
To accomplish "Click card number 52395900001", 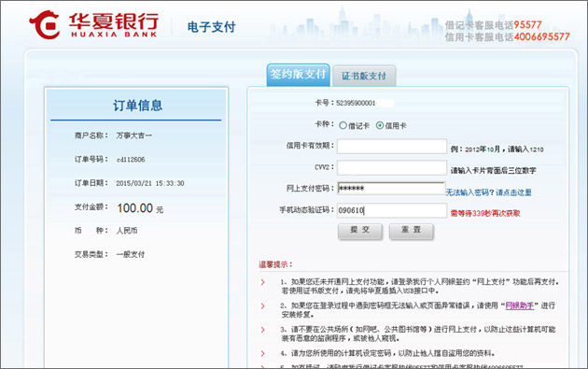I will click(x=356, y=104).
